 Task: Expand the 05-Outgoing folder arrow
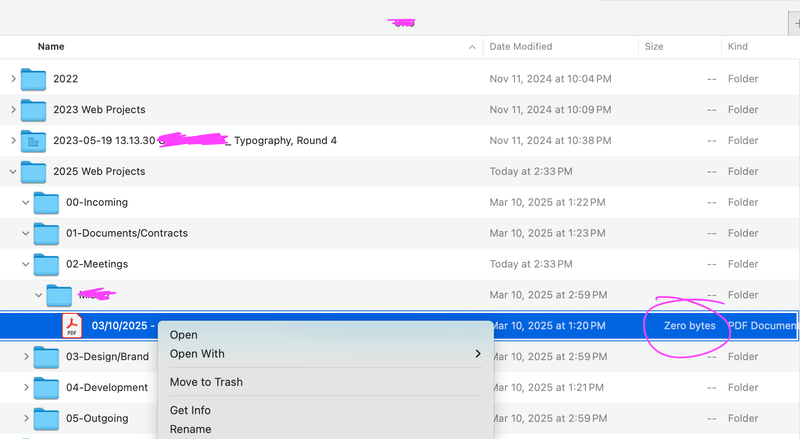(x=25, y=419)
